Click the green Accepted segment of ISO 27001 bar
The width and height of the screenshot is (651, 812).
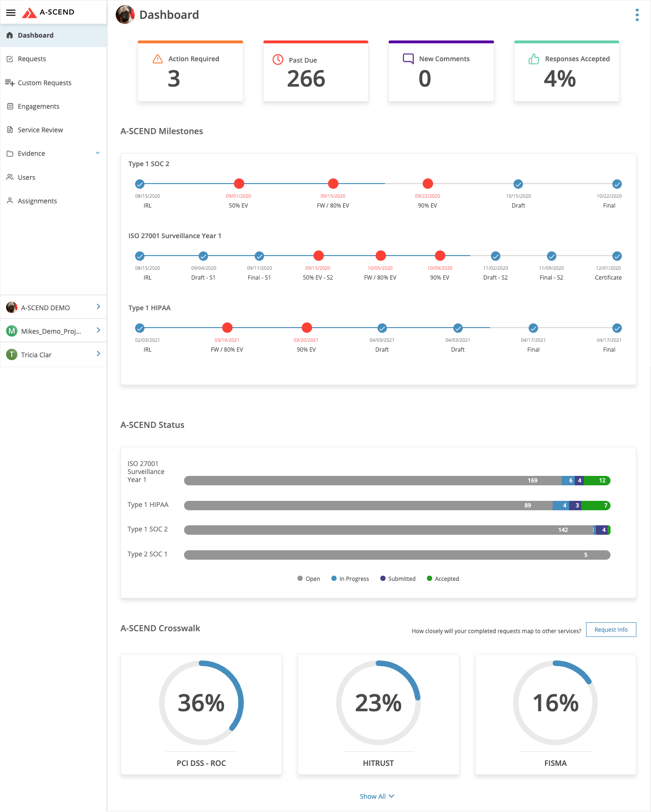pos(597,481)
